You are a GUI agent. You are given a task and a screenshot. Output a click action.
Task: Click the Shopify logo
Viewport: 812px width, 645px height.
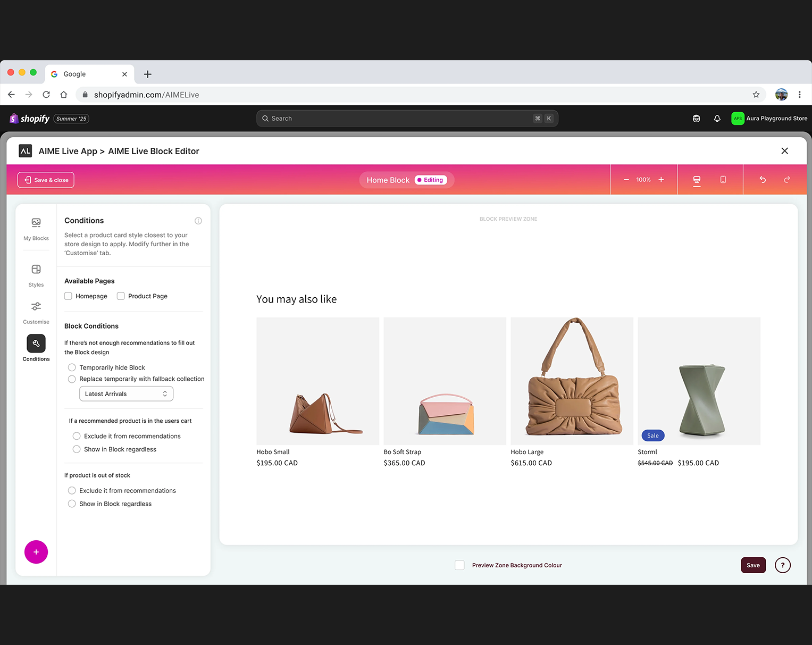[x=30, y=119]
